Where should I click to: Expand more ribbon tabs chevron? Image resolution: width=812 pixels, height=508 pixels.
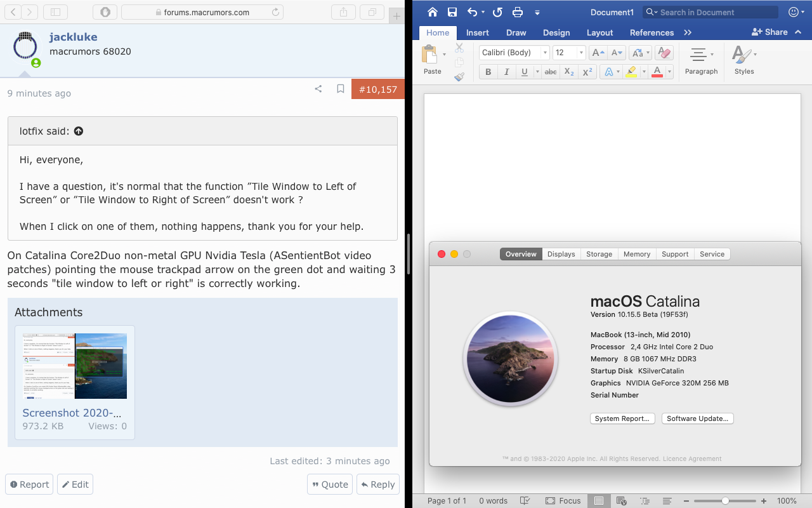(x=688, y=32)
